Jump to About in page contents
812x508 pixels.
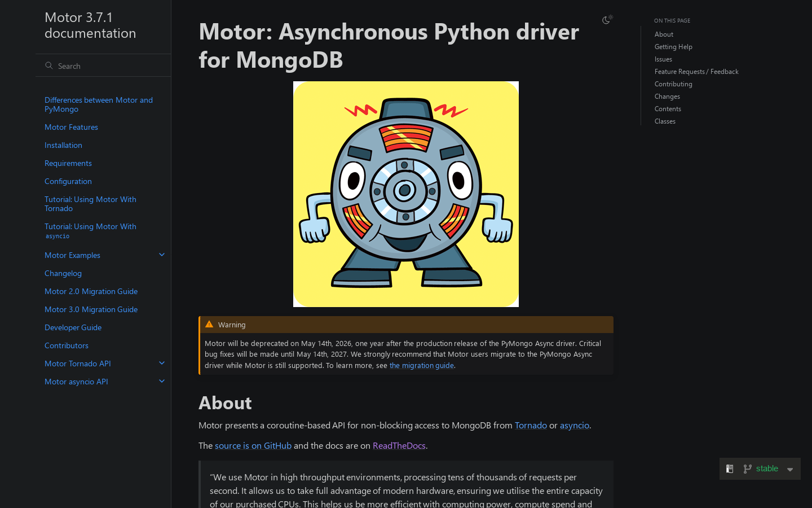click(664, 34)
